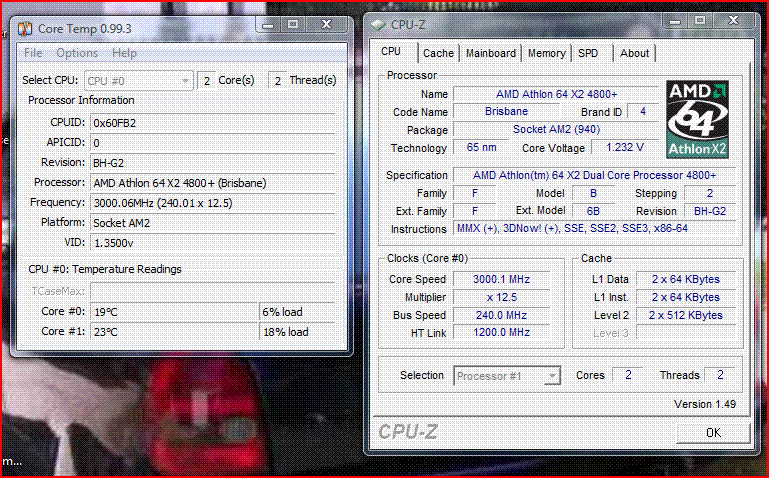The height and width of the screenshot is (478, 769).
Task: Open the Options menu in Core Temp
Action: click(77, 53)
